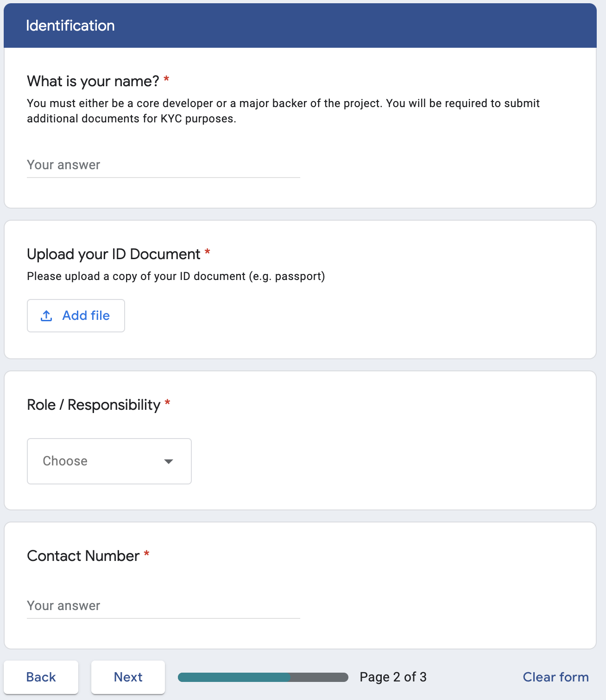Click the Identification section header
Viewport: 606px width, 700px height.
pyautogui.click(x=70, y=25)
